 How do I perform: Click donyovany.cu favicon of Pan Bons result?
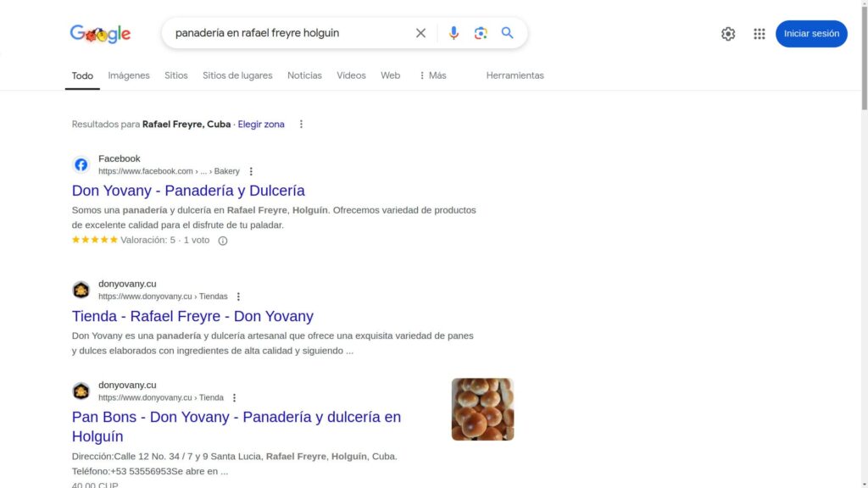[x=81, y=391]
